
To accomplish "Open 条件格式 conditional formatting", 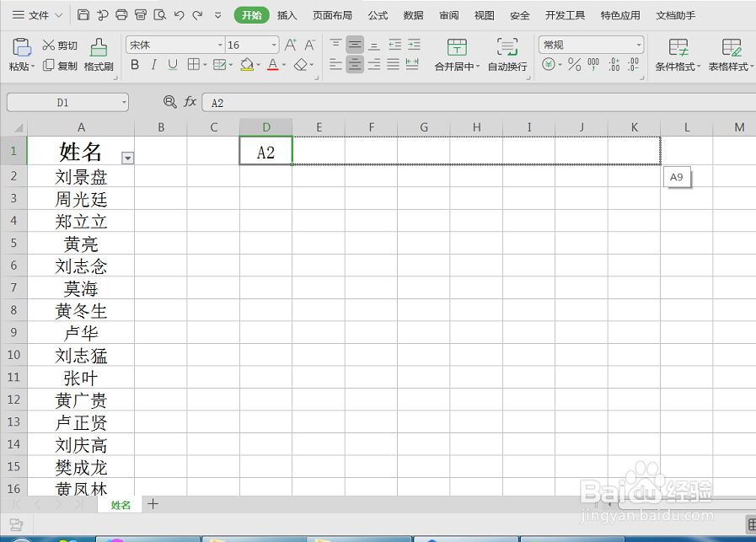I will pos(678,55).
